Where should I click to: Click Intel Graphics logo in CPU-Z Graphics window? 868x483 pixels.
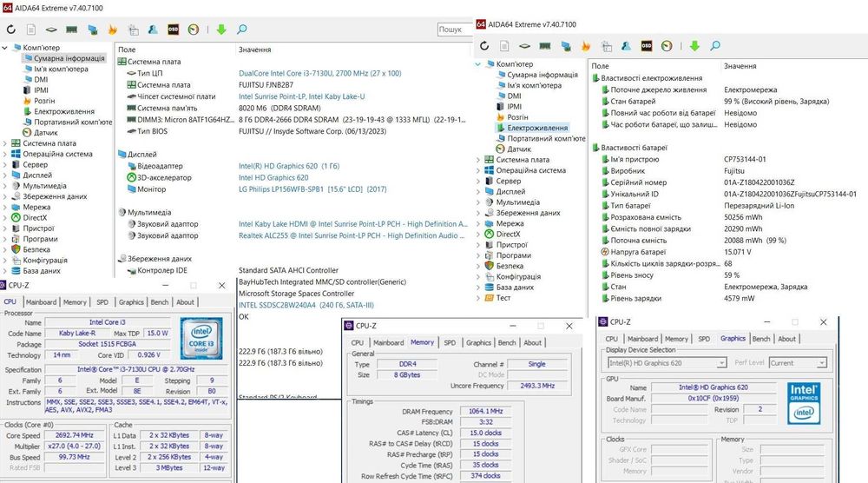point(804,403)
